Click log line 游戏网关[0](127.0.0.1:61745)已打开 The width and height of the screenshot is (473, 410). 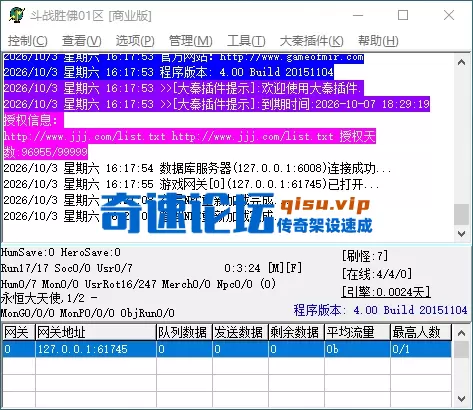(x=191, y=184)
